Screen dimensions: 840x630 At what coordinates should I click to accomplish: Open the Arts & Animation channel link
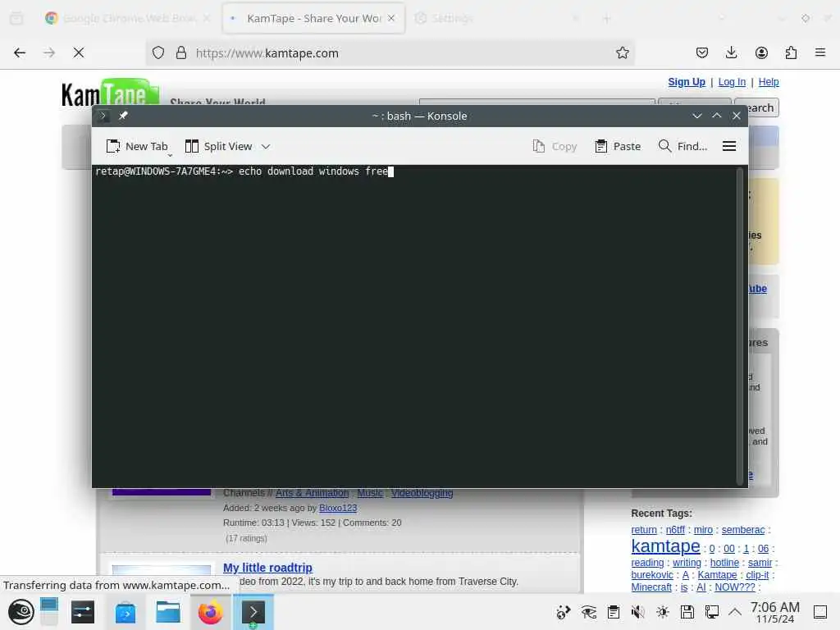click(x=312, y=493)
